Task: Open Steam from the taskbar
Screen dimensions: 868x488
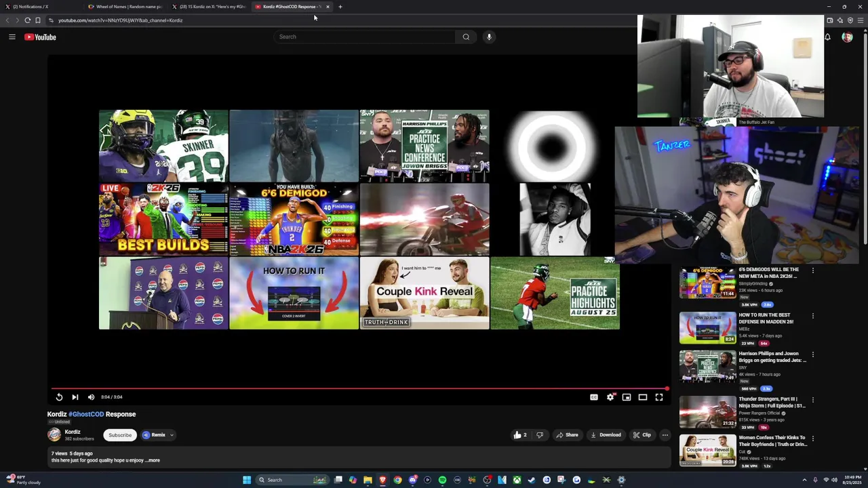Action: (532, 480)
